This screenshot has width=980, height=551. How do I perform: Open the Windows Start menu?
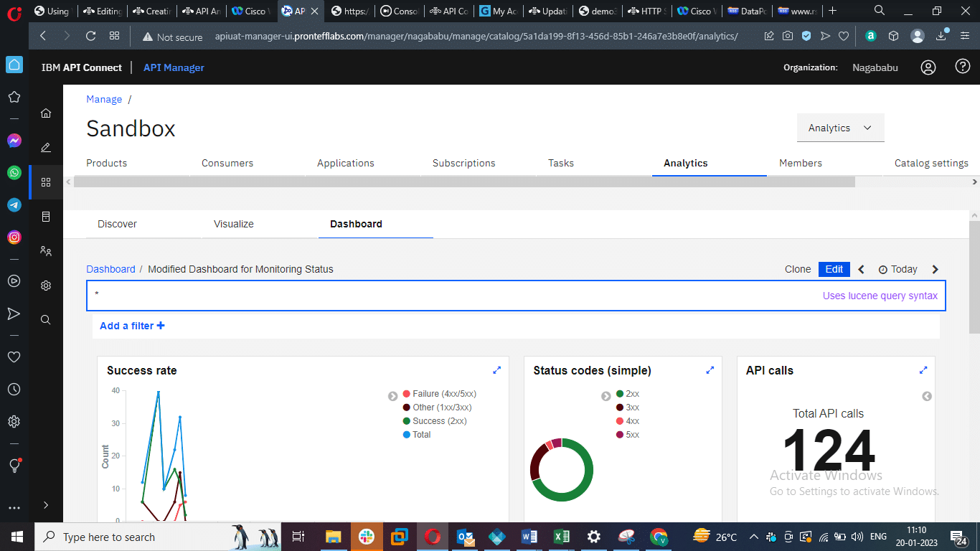pos(17,537)
